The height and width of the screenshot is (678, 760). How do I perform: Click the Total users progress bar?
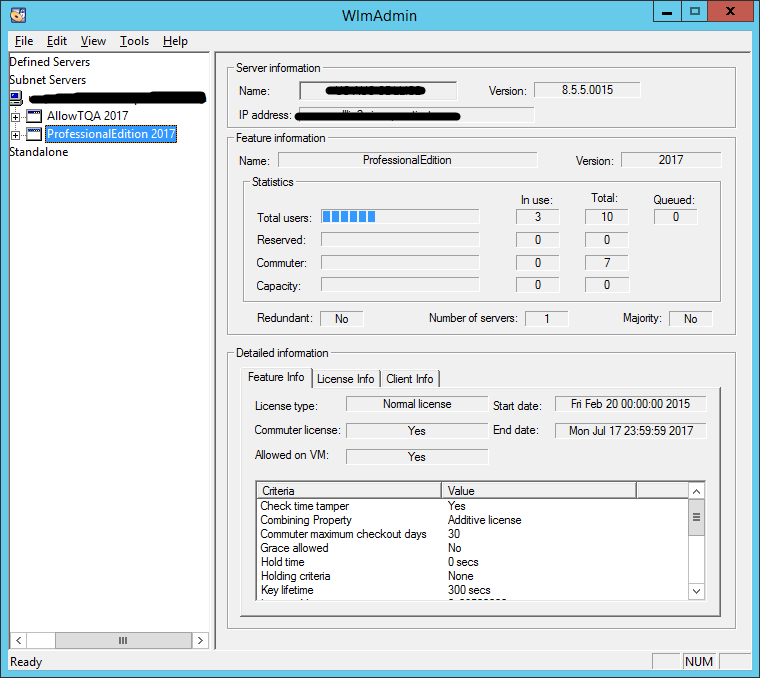point(400,217)
